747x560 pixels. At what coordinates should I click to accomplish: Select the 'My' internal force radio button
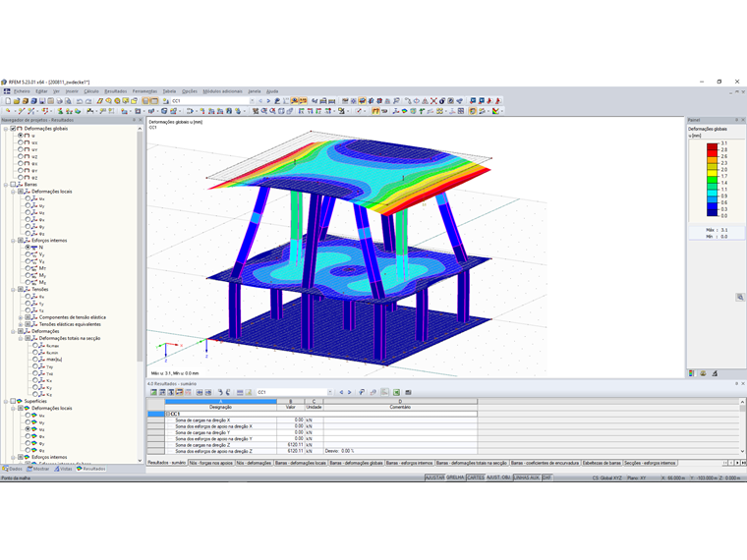28,275
